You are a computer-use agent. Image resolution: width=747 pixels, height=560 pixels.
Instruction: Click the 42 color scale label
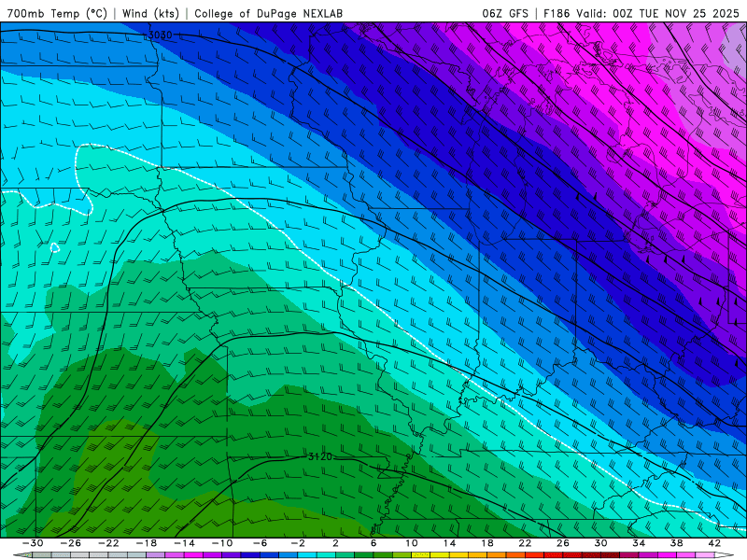pos(714,543)
